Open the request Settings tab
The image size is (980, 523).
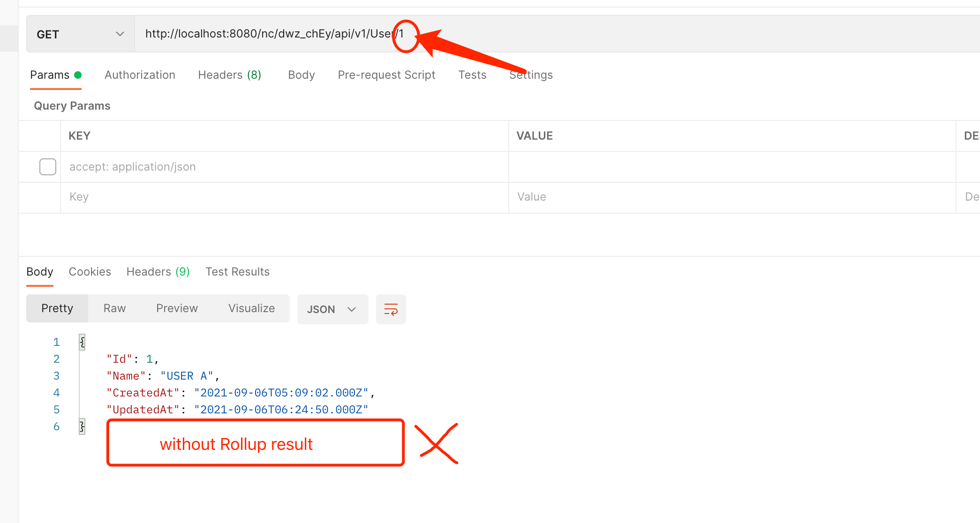[x=531, y=75]
